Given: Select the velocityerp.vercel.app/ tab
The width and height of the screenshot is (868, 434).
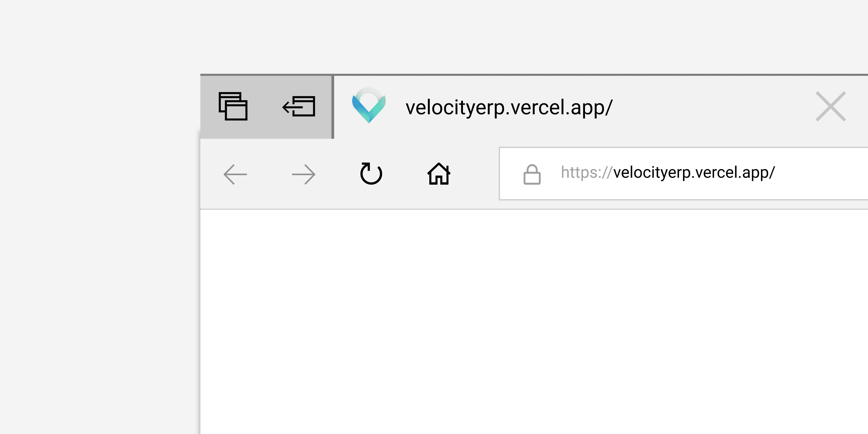Looking at the screenshot, I should pos(509,108).
